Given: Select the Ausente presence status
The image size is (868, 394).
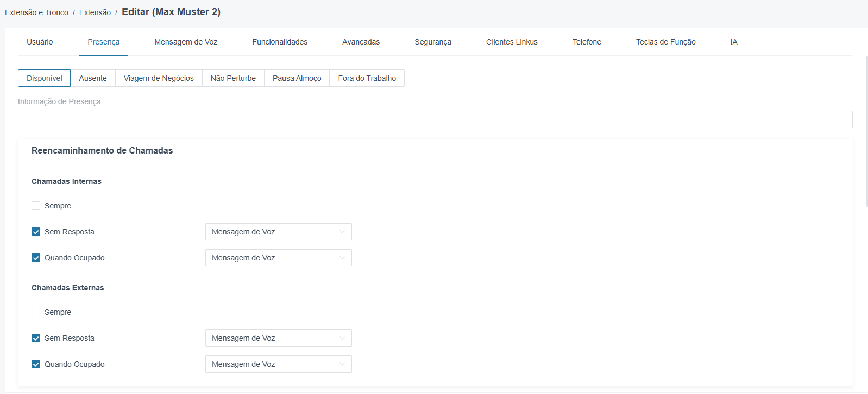Looking at the screenshot, I should pyautogui.click(x=93, y=78).
